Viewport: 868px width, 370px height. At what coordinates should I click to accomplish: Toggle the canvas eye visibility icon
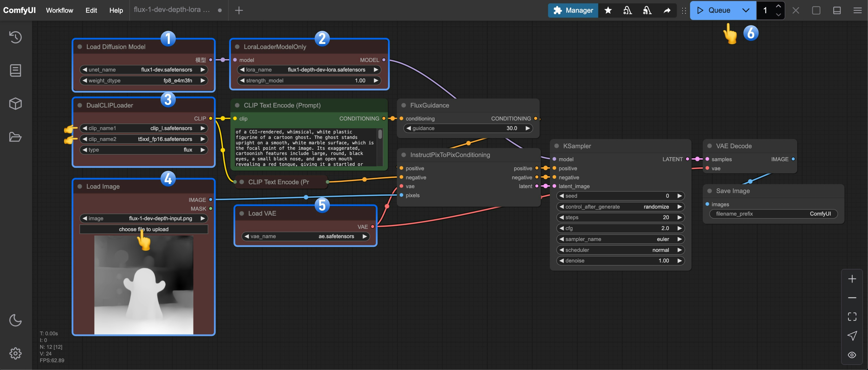pos(852,355)
